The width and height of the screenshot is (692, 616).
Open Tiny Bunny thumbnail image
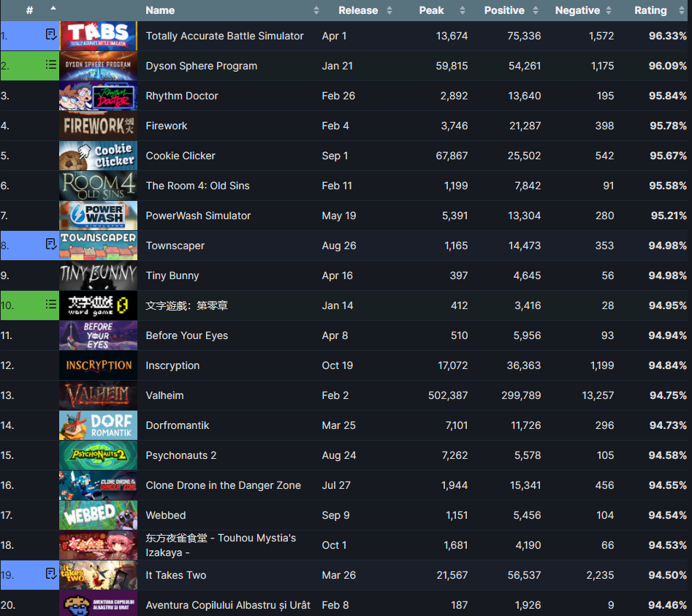[x=98, y=275]
